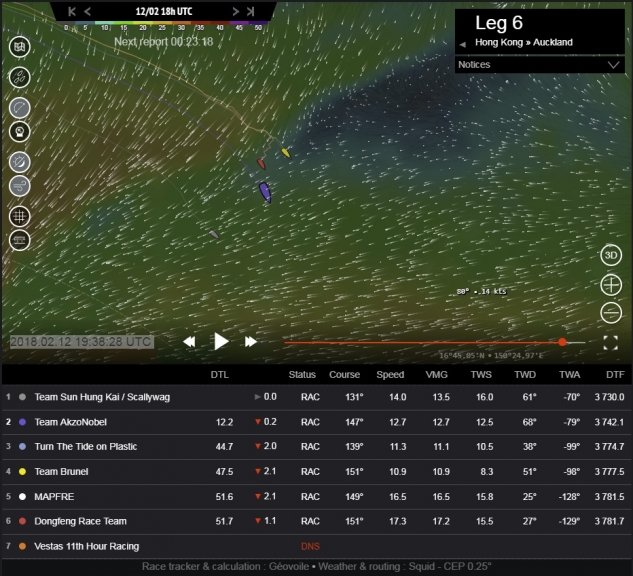Screen dimensions: 633x576
Task: Select the yellow Brunel boat on map
Action: pos(285,153)
